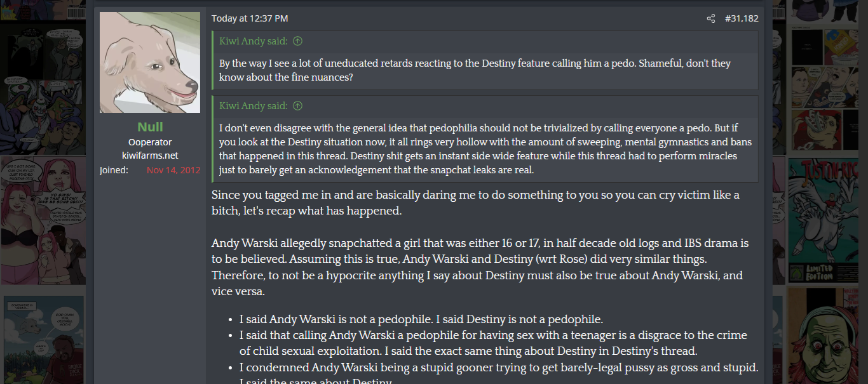The width and height of the screenshot is (868, 384).
Task: Click the "Ooperator" user title
Action: 150,142
